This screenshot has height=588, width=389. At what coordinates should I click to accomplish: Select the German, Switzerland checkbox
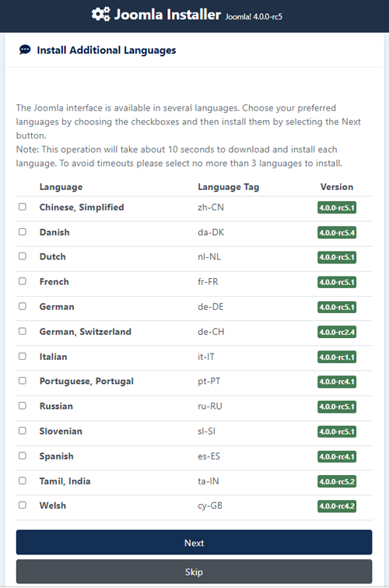coord(23,331)
